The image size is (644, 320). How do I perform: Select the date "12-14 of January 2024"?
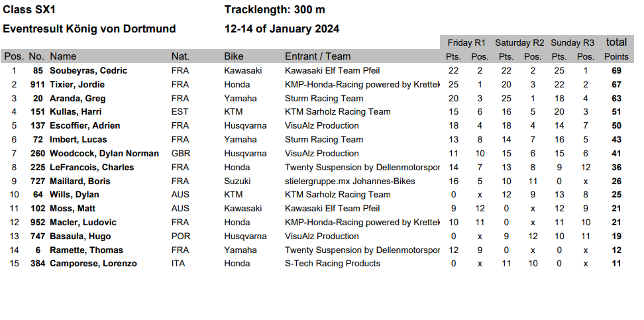pos(282,29)
